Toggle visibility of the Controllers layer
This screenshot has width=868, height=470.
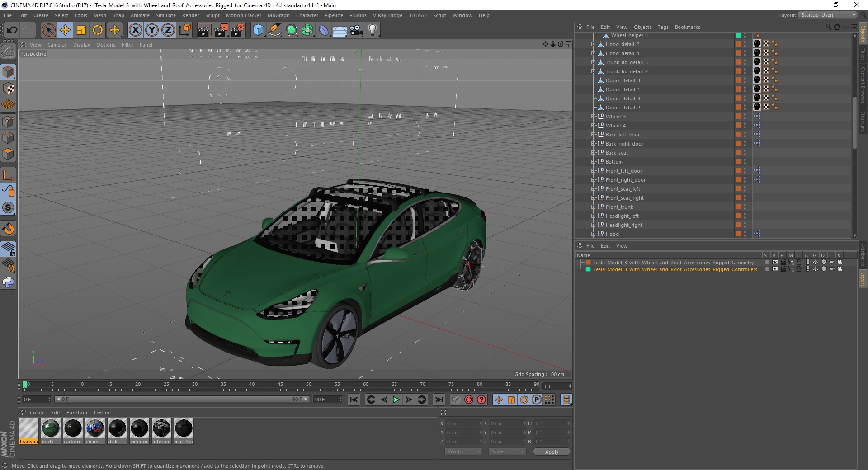click(775, 269)
